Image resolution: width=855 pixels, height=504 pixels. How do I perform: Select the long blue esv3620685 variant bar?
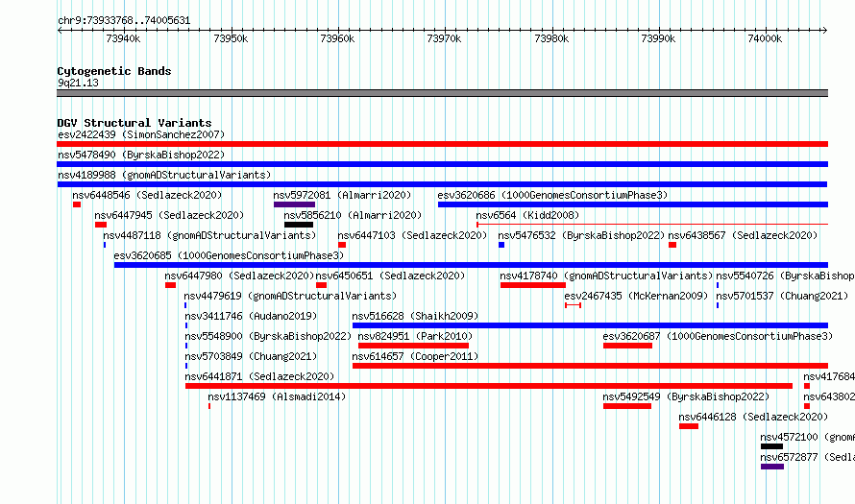click(x=471, y=265)
